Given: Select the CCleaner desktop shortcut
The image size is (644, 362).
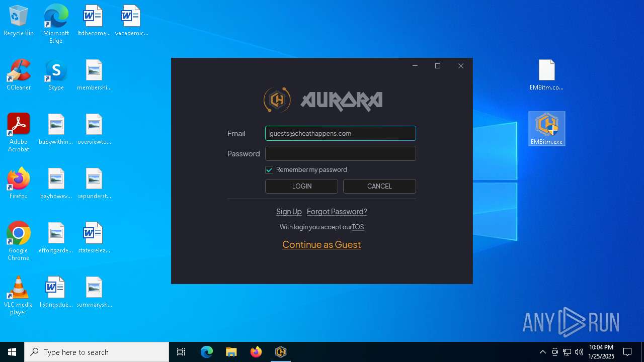Looking at the screenshot, I should (19, 75).
